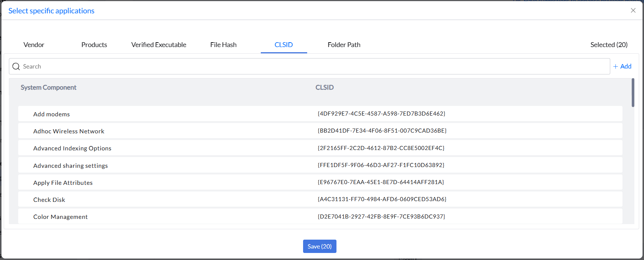Focus the Search input field
This screenshot has height=260, width=644.
309,66
